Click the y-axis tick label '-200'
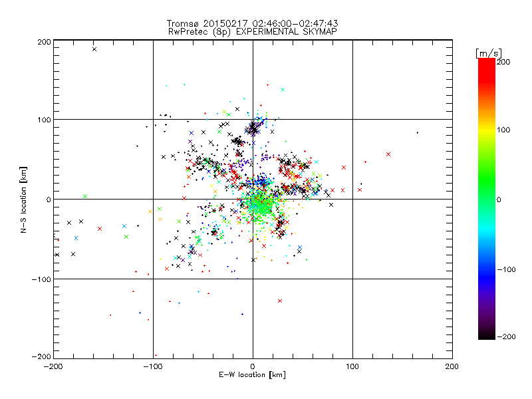Screen dimensions: 532x399 click(x=41, y=356)
